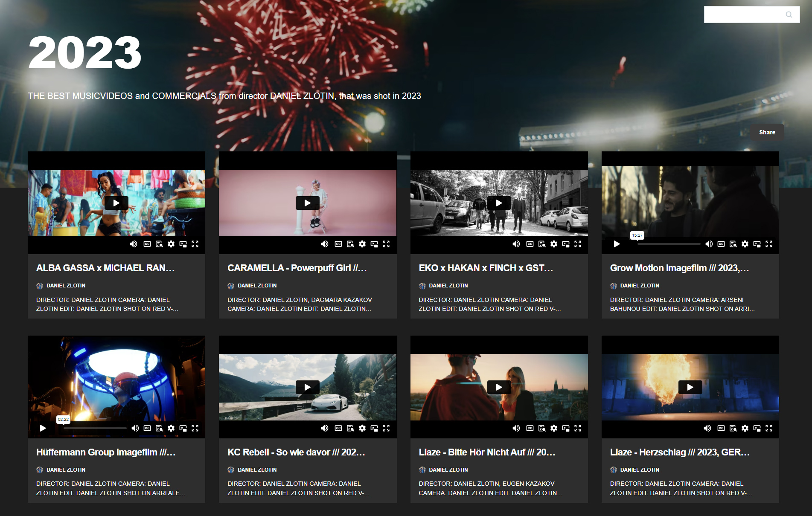Viewport: 812px width, 516px height.
Task: Enter fullscreen on CARAMELLA video
Action: coord(386,244)
